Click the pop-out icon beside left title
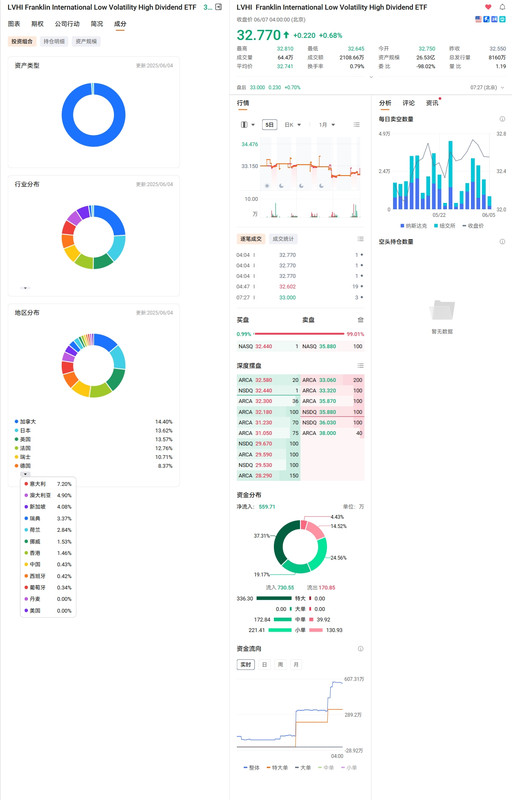 pos(218,7)
